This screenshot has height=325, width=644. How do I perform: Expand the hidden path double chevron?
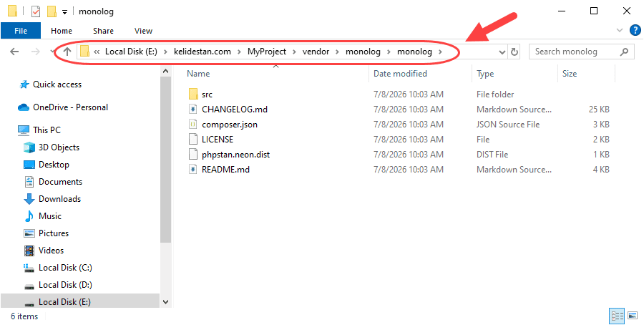pos(97,52)
